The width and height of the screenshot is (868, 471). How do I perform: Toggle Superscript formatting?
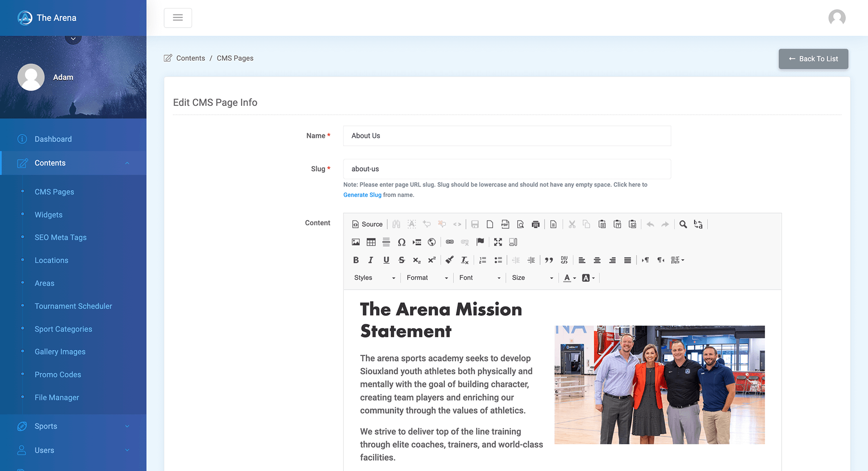click(432, 260)
